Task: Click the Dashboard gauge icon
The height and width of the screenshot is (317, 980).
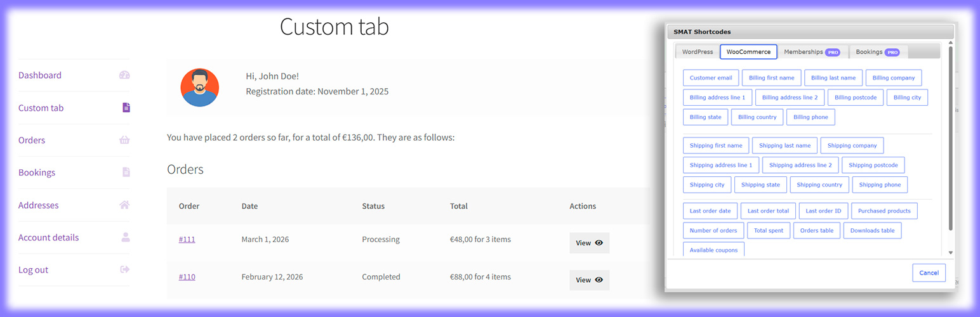Action: [124, 75]
